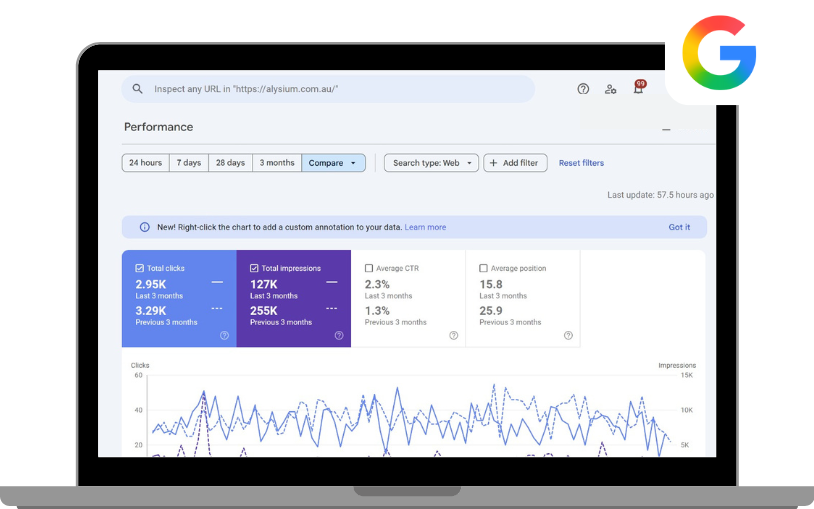Click the Clicks axis label on chart

click(x=140, y=365)
